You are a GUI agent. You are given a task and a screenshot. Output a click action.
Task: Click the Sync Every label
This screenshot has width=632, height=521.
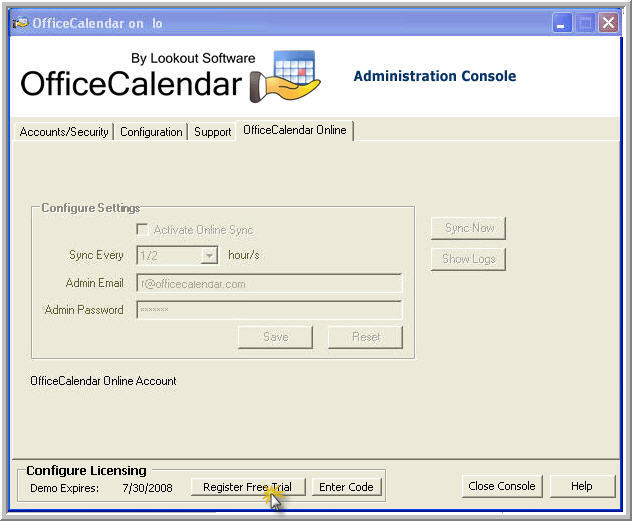click(x=96, y=255)
